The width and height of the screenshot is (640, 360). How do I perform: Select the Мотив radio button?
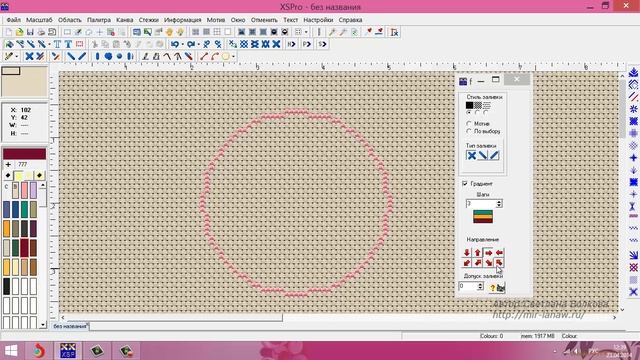tap(469, 123)
